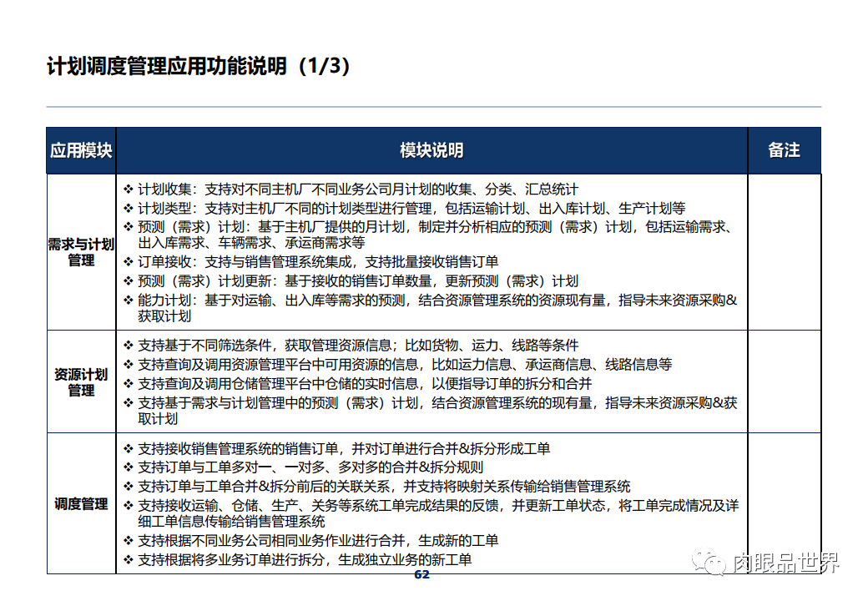Select the diamond icon next to 订单接收

127,260
